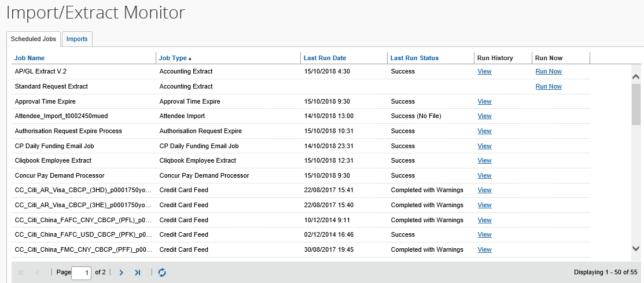Screen dimensions: 644x283
Task: Sort by Job Type column header
Action: (x=173, y=58)
